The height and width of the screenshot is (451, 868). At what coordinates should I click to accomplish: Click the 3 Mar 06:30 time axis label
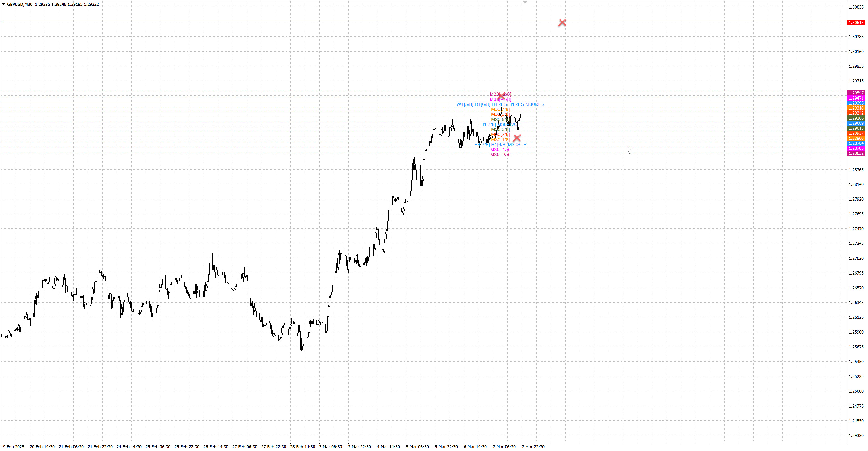[330, 447]
